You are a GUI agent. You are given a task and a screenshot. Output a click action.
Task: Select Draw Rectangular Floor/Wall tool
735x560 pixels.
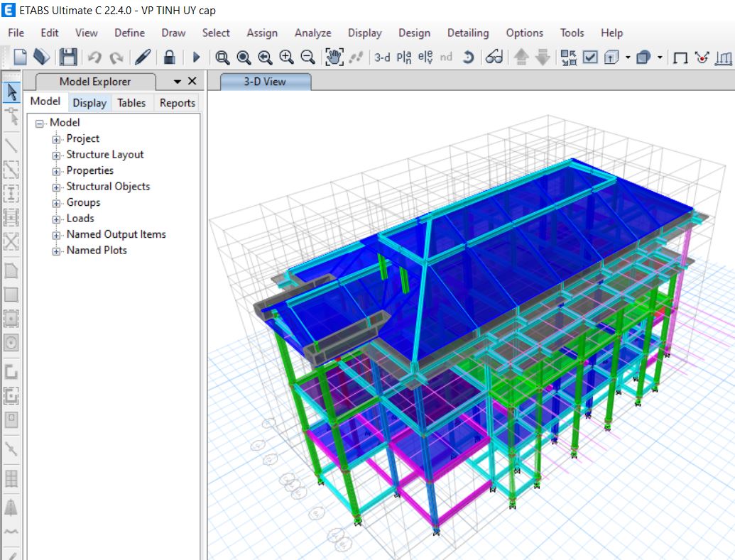(11, 295)
